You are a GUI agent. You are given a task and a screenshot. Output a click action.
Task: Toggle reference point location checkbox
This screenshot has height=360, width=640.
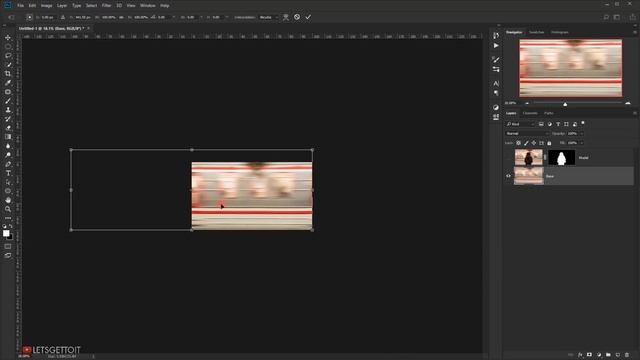[30, 17]
